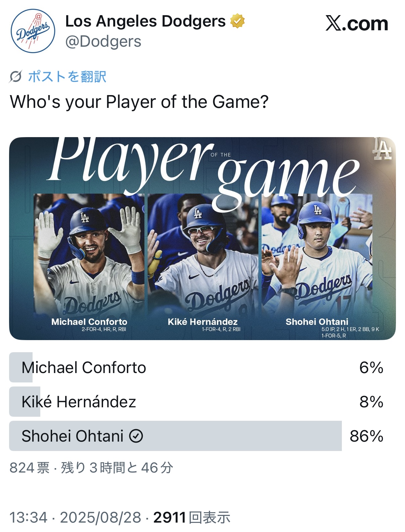Click the translate post icon
Image resolution: width=405 pixels, height=532 pixels.
15,77
